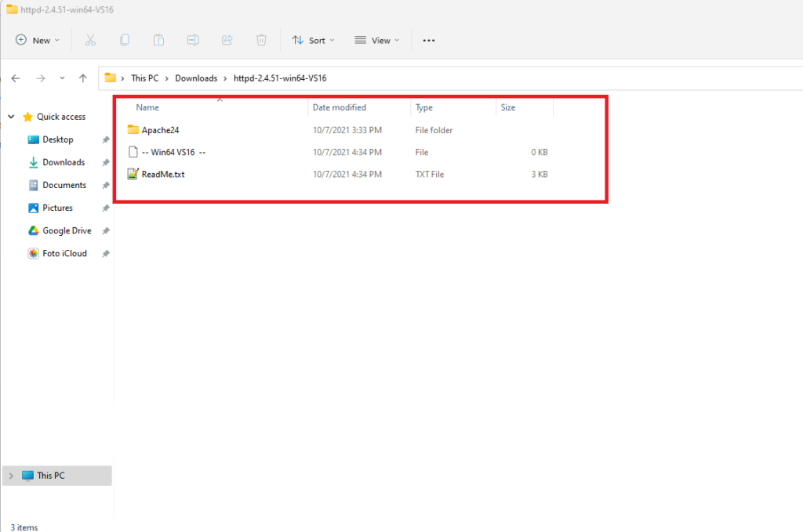Click pin icon next to Google Drive
803x532 pixels.
pos(106,230)
